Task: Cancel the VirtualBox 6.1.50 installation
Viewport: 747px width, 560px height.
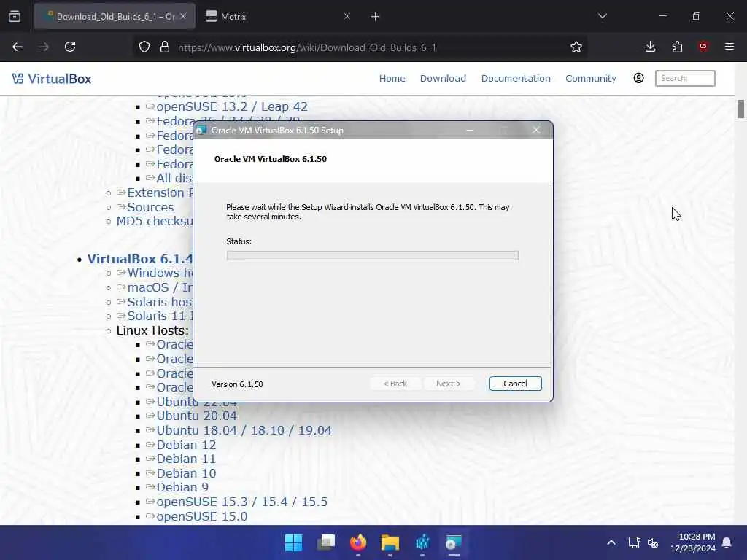Action: [515, 384]
